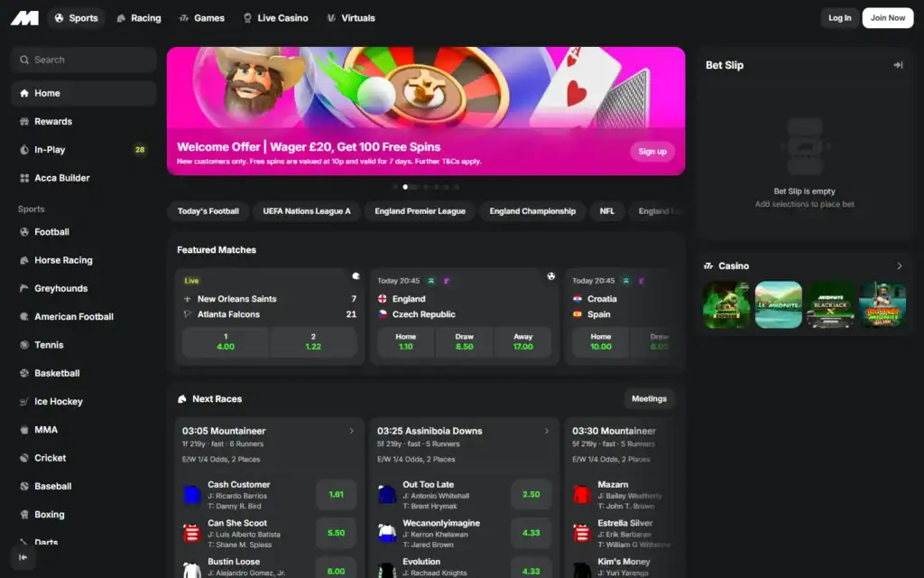The width and height of the screenshot is (924, 578).
Task: Click the Casino slots icon in right panel
Action: [708, 266]
